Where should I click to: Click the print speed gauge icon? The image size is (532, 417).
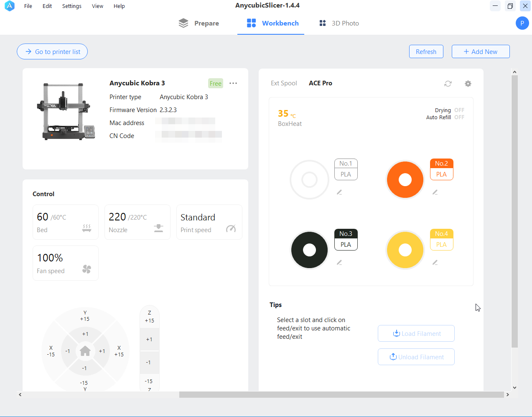[x=231, y=228]
